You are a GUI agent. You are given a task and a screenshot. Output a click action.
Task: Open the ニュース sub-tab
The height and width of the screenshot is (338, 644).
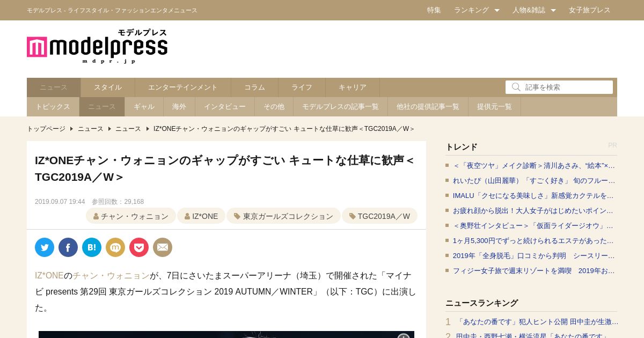pos(102,107)
